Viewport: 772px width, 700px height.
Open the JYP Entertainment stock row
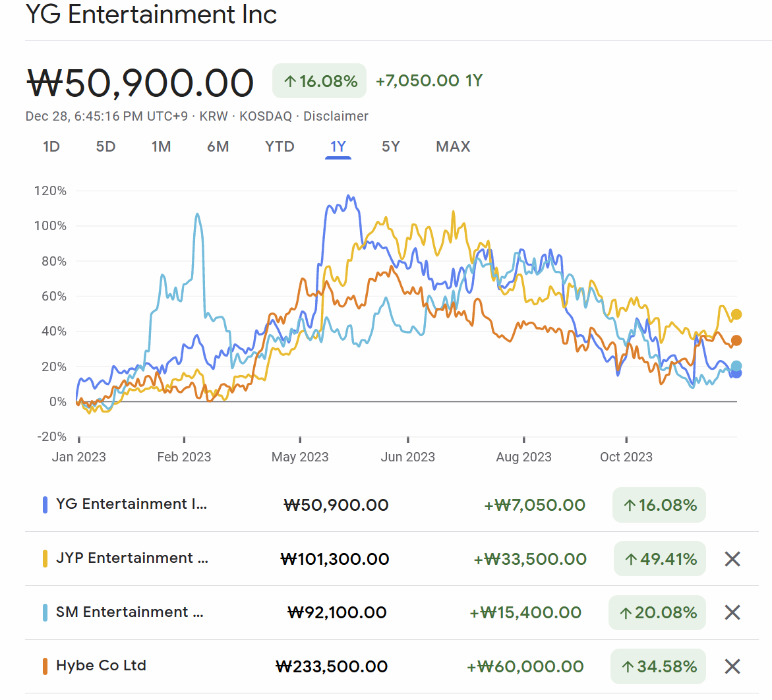coord(132,558)
